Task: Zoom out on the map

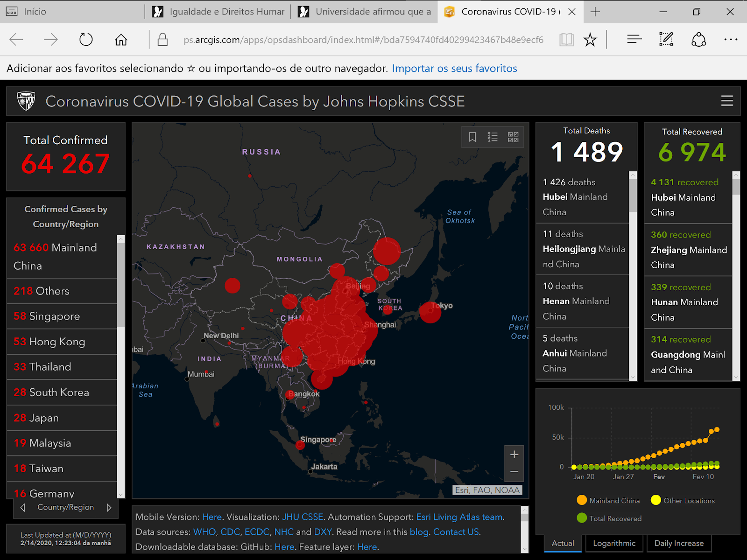Action: (514, 472)
